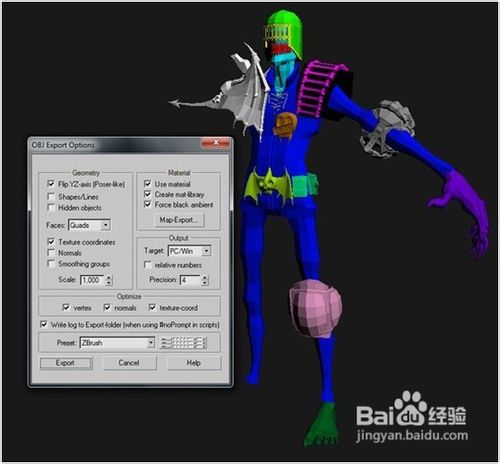Close the OBJ Export Options dialog
500x464 pixels.
point(216,143)
